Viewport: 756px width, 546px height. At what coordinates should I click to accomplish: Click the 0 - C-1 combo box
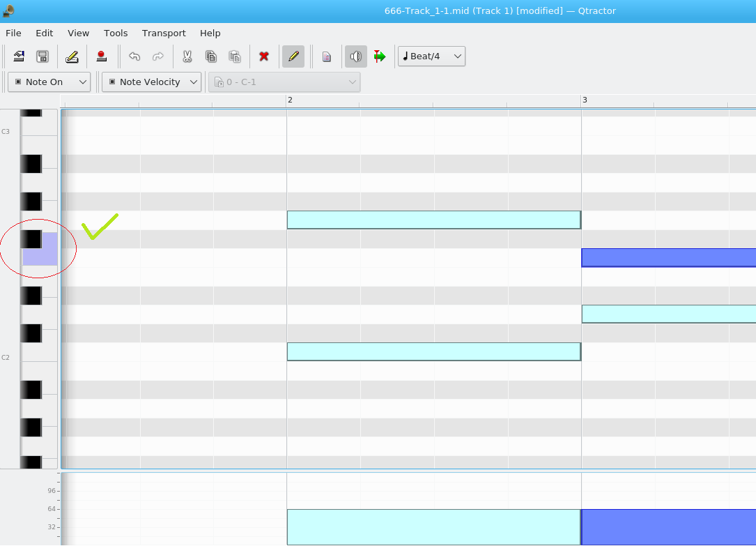(284, 82)
